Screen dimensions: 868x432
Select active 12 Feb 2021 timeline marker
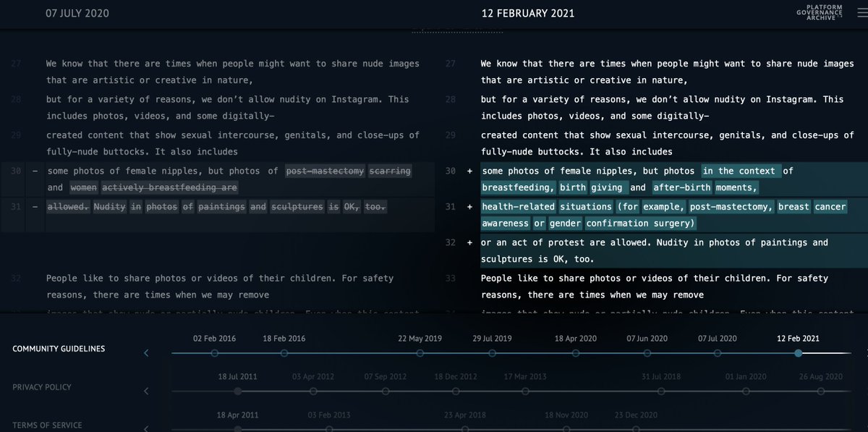point(798,353)
